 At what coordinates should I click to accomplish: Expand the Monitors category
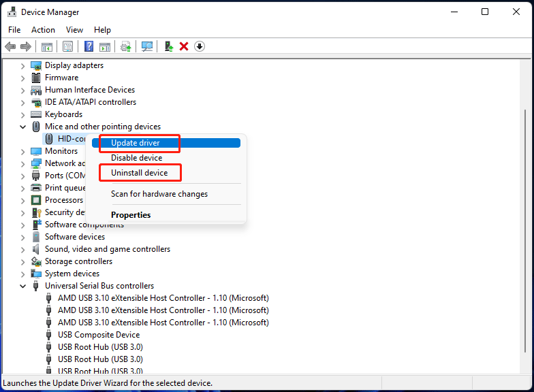point(23,151)
